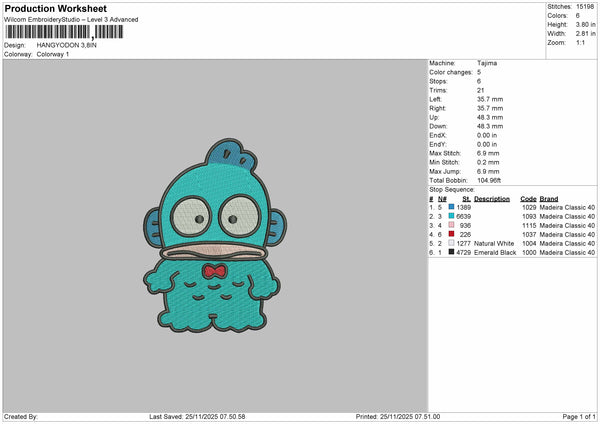Click the stitch count '1277' in row 5
Image resolution: width=600 pixels, height=424 pixels.
[x=464, y=243]
